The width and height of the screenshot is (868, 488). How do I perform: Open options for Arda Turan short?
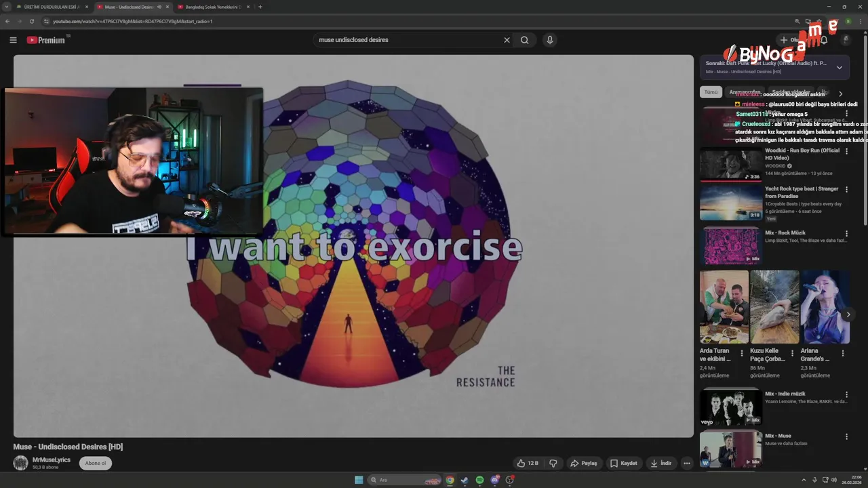click(x=741, y=353)
